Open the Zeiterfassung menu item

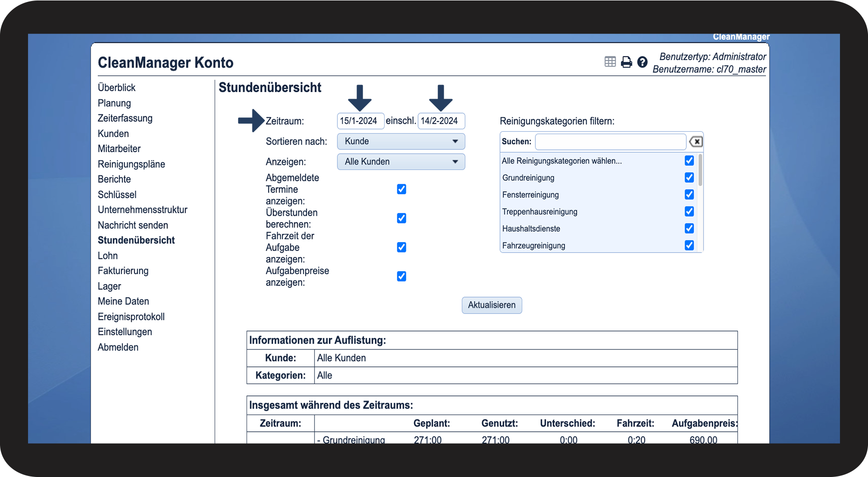[125, 118]
